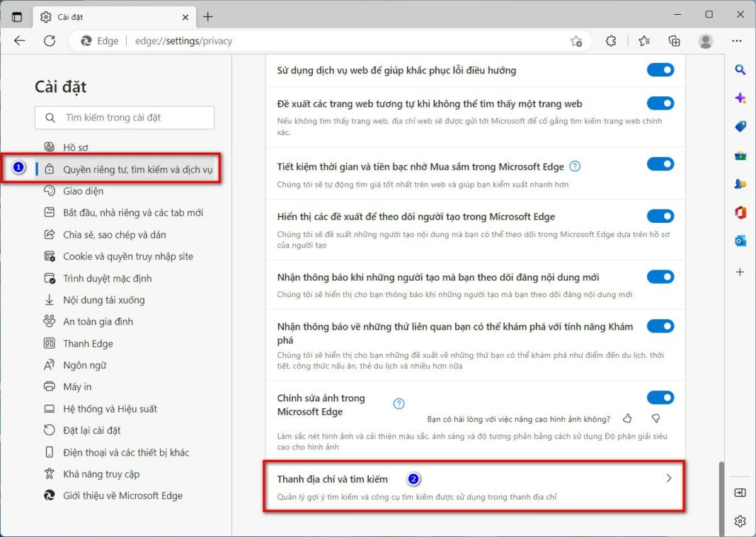Click the thumbs up feedback icon
Image resolution: width=756 pixels, height=537 pixels.
point(627,418)
